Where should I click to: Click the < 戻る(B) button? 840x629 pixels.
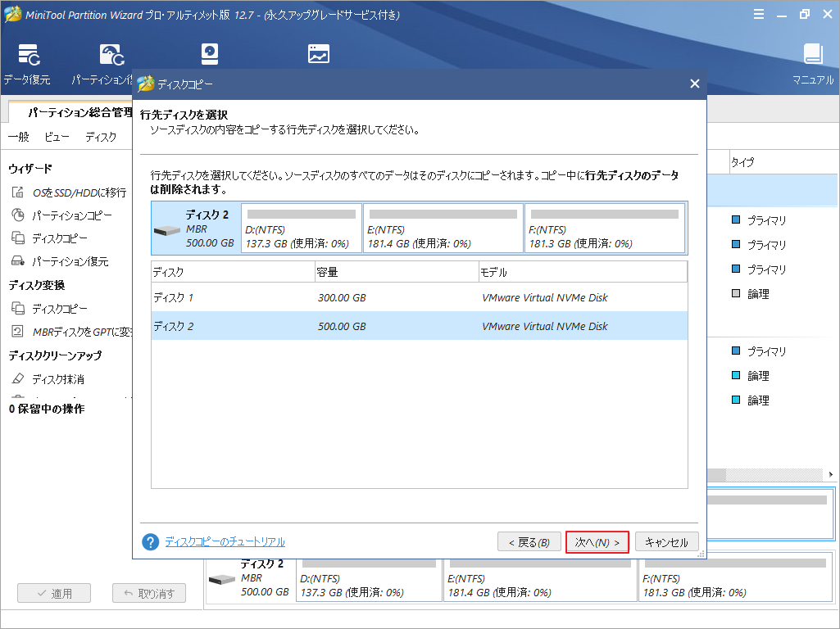pos(529,542)
